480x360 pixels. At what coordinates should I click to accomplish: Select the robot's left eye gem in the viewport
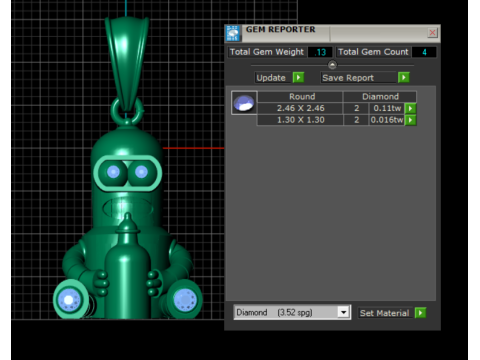coord(113,172)
